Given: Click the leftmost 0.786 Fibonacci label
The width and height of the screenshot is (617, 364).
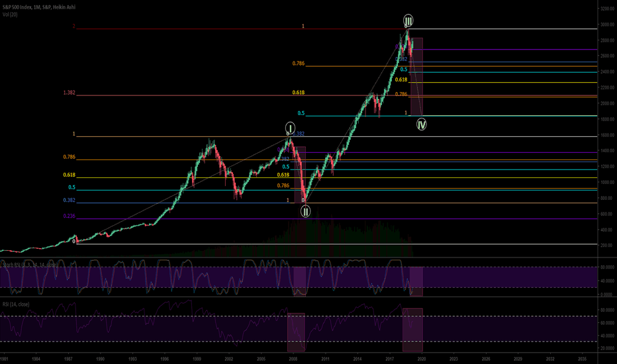Looking at the screenshot, I should 69,157.
